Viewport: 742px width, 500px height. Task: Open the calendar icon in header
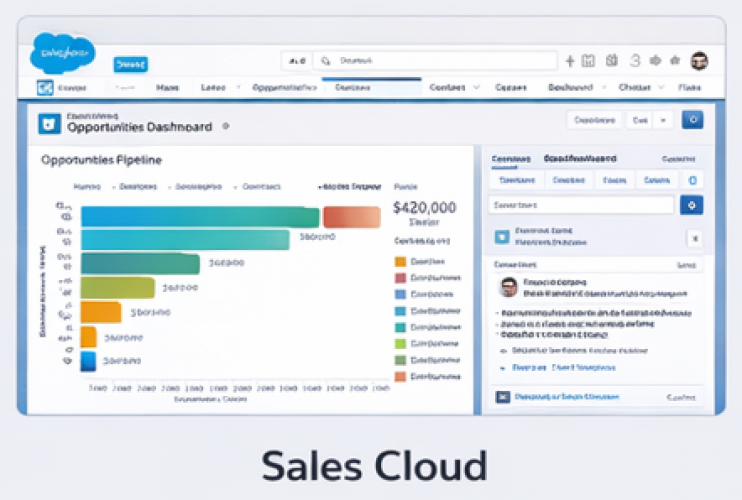click(612, 61)
